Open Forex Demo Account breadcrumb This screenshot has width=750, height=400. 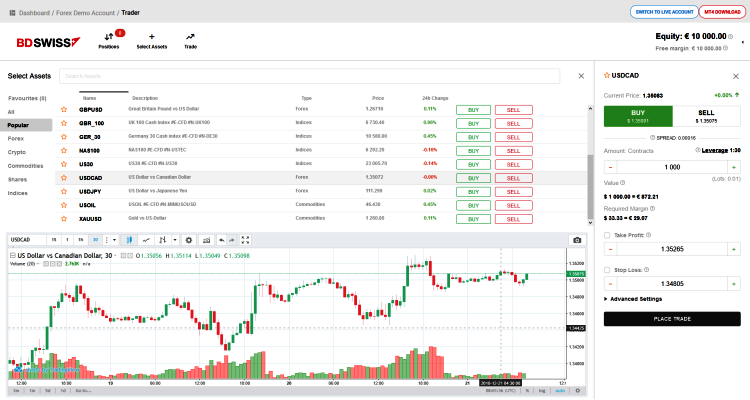(86, 13)
